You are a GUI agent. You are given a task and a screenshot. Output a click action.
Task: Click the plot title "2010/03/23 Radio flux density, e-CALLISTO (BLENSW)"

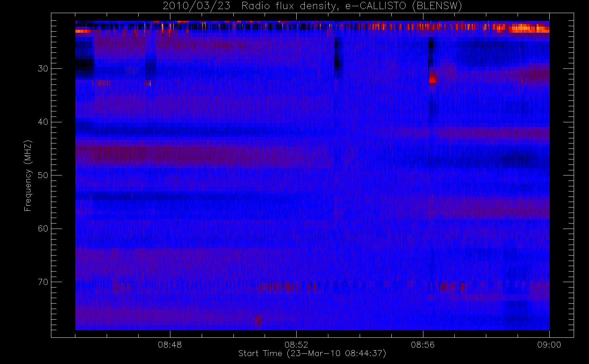click(312, 6)
